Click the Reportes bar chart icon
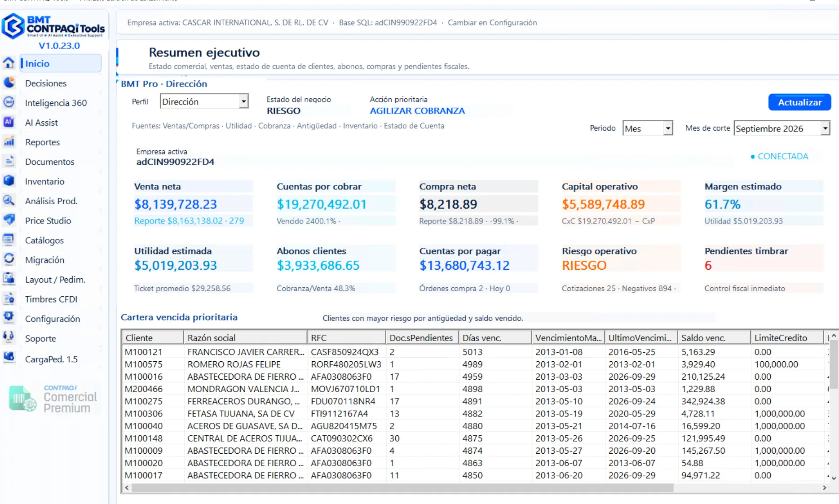839x504 pixels. click(x=9, y=142)
